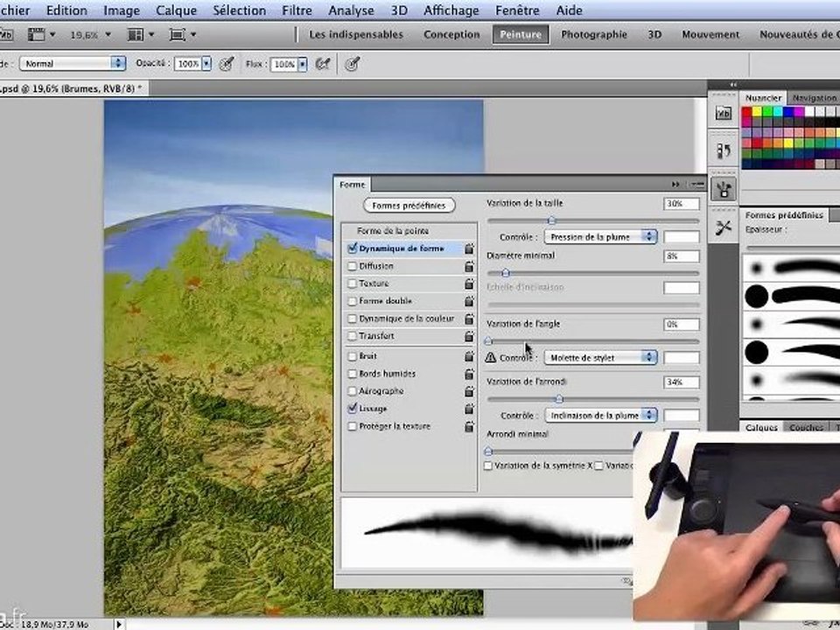Enable the Bruit checkbox

[352, 356]
